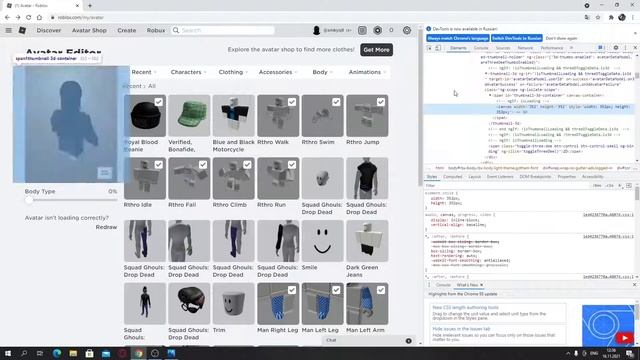Image resolution: width=640 pixels, height=360 pixels.
Task: Click the Roblox logo home icon
Action: 22,30
